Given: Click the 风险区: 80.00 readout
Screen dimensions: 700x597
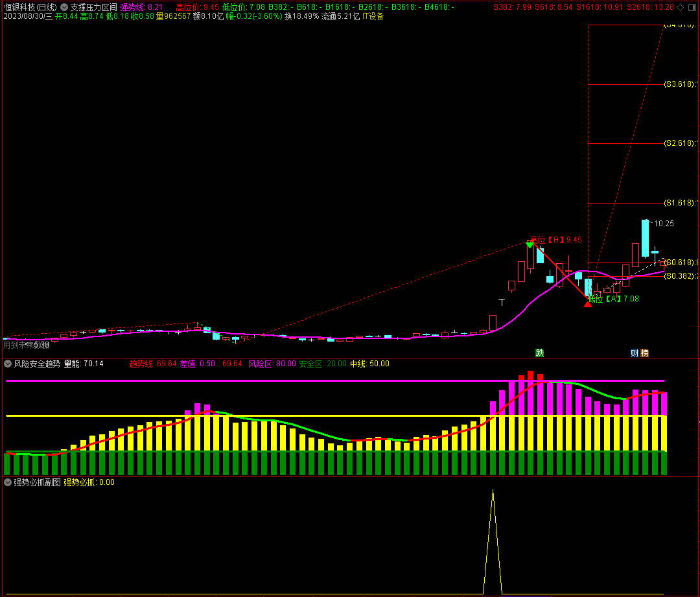Looking at the screenshot, I should click(272, 364).
